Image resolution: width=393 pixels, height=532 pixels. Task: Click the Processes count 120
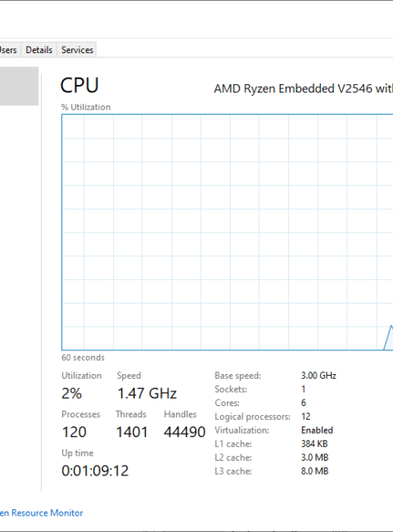coord(74,432)
